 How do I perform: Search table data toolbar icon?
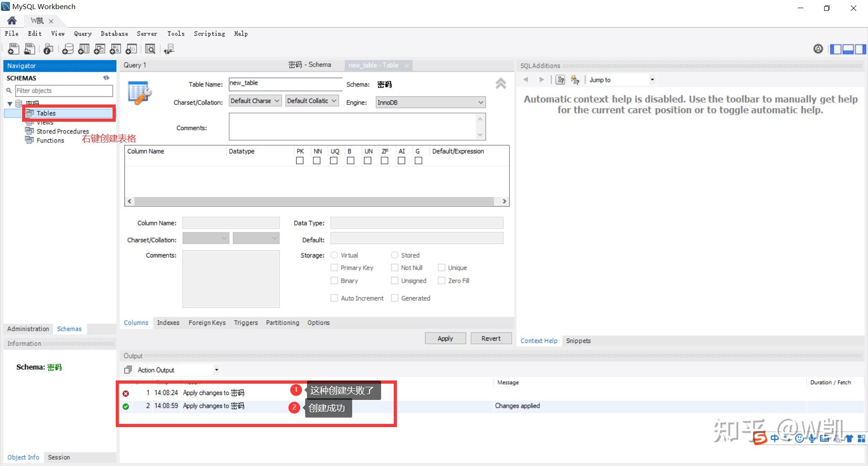point(150,49)
